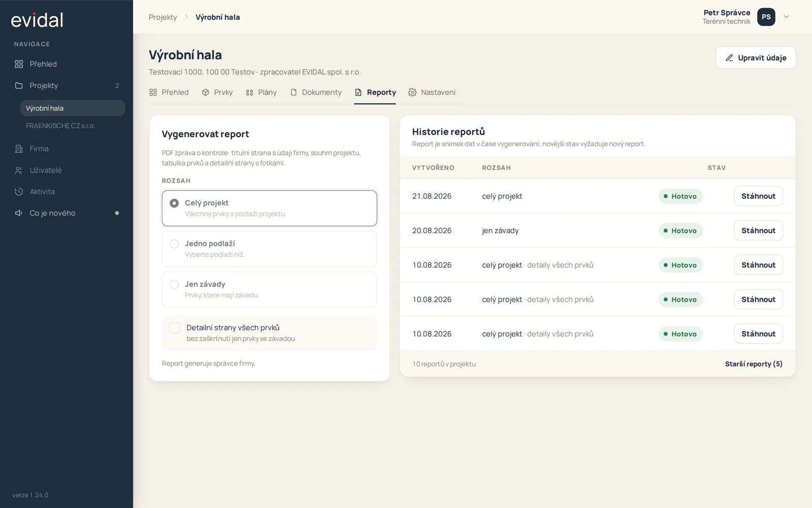Click the Aktivita history clock icon
This screenshot has height=508, width=812.
[x=19, y=192]
